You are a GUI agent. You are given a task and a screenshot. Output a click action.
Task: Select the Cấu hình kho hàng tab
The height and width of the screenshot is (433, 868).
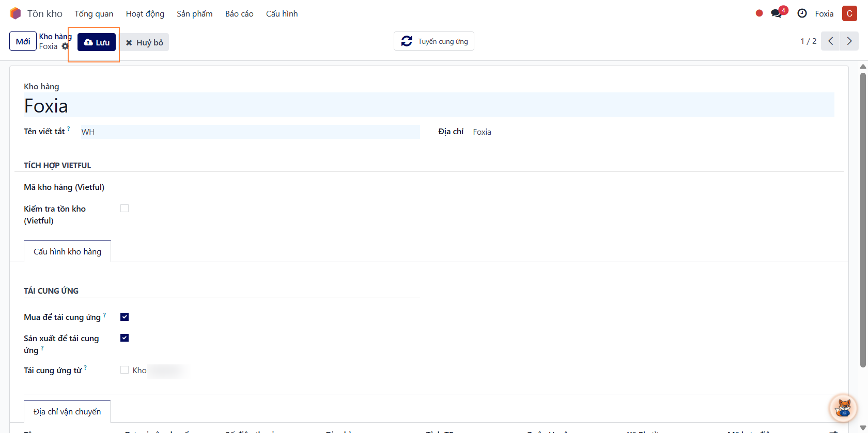[67, 251]
